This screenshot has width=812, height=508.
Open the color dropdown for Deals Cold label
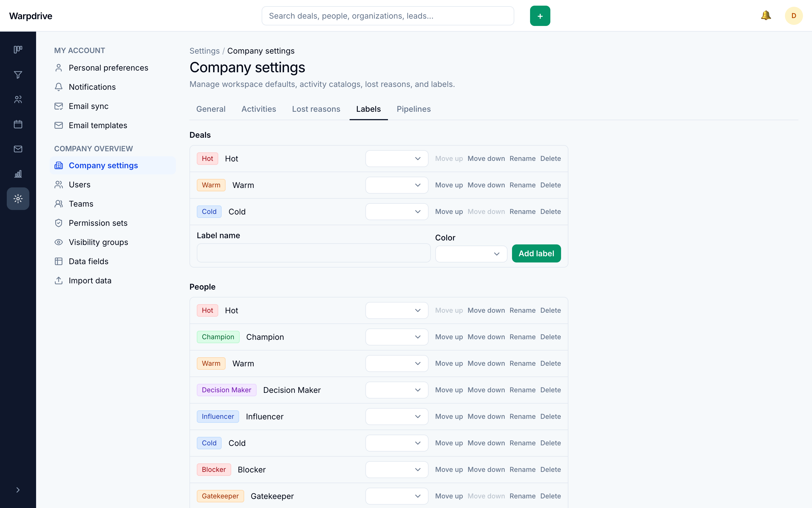pos(397,212)
